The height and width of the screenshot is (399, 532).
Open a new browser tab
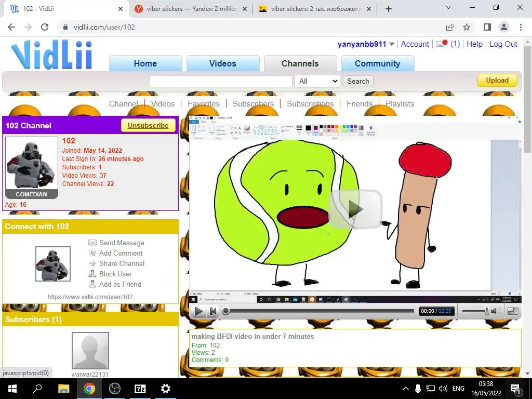click(389, 9)
